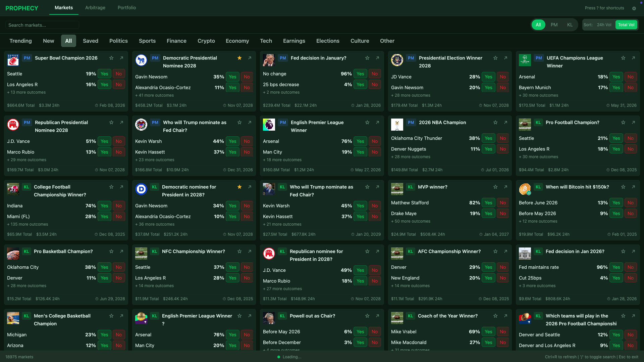The height and width of the screenshot is (362, 644).
Task: Unsave the Democratic Presidential Nominee 2028 market
Action: tap(239, 58)
